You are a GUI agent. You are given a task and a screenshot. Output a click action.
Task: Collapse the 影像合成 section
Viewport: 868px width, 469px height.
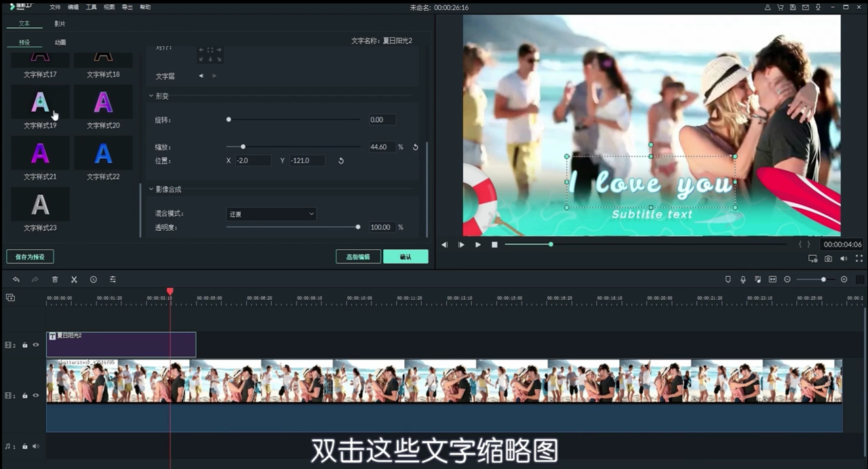(151, 189)
